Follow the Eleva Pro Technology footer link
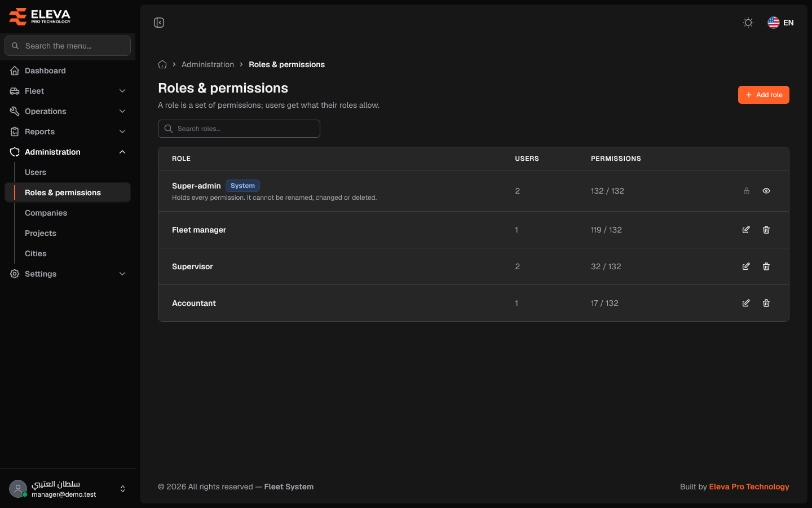Image resolution: width=812 pixels, height=508 pixels. pos(749,487)
